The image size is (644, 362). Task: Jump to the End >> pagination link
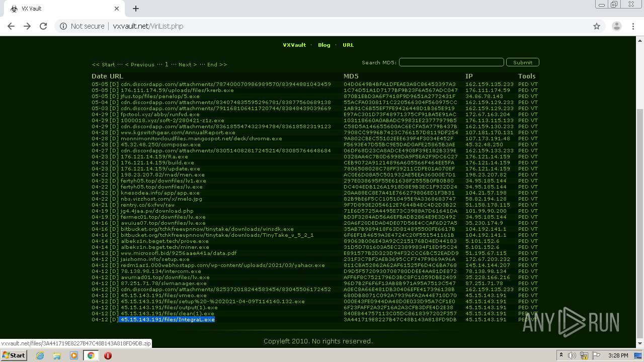217,64
